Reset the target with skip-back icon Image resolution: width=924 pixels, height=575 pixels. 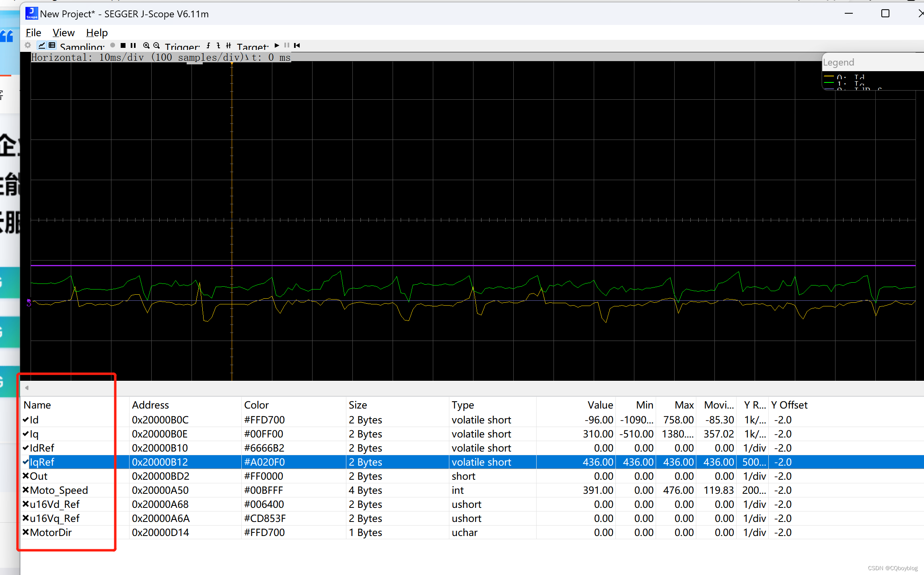(297, 45)
